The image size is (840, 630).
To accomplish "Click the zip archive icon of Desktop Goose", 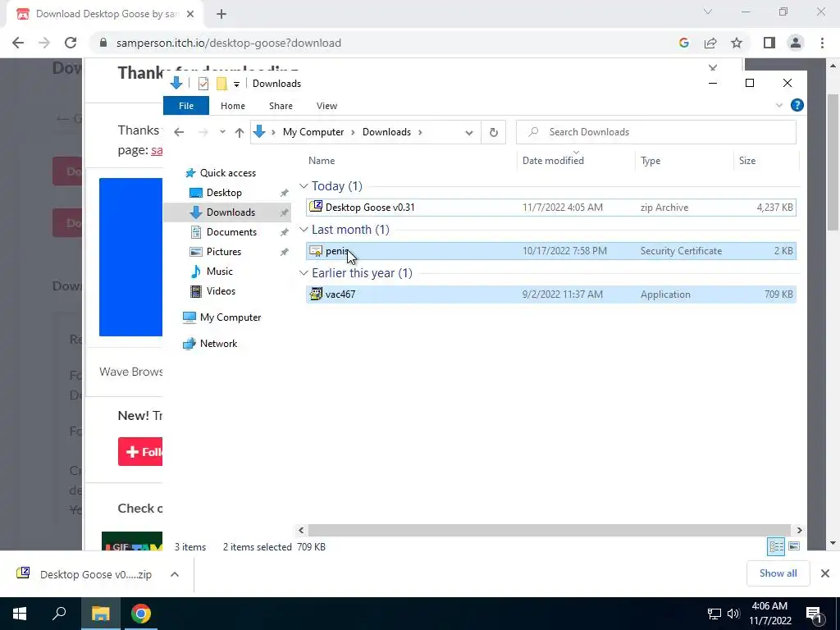I will pos(316,206).
